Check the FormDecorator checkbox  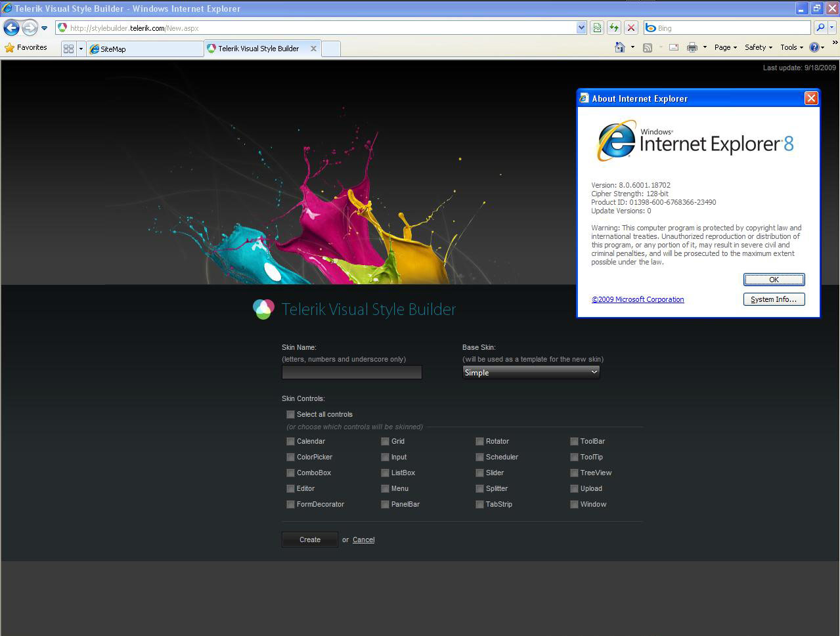click(290, 504)
